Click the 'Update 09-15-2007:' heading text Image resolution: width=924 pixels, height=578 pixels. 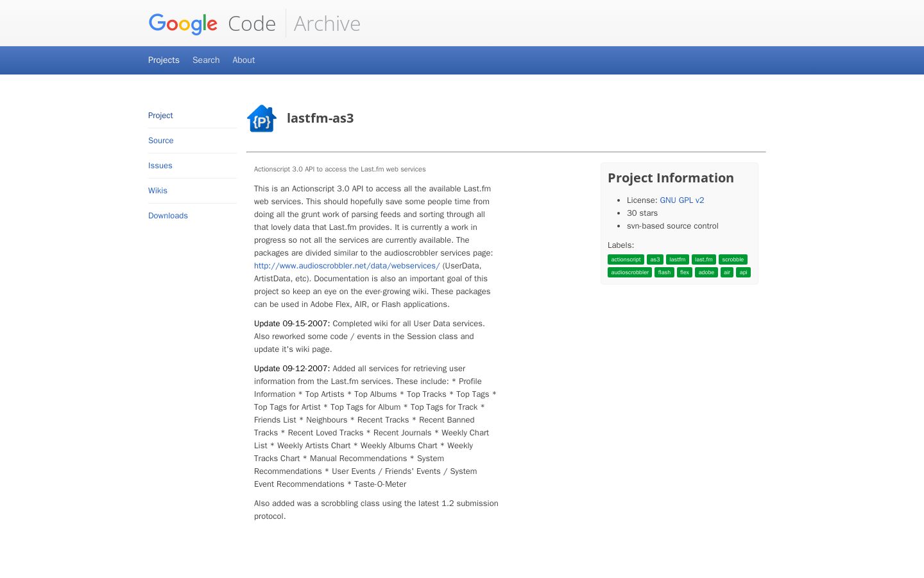pos(292,324)
